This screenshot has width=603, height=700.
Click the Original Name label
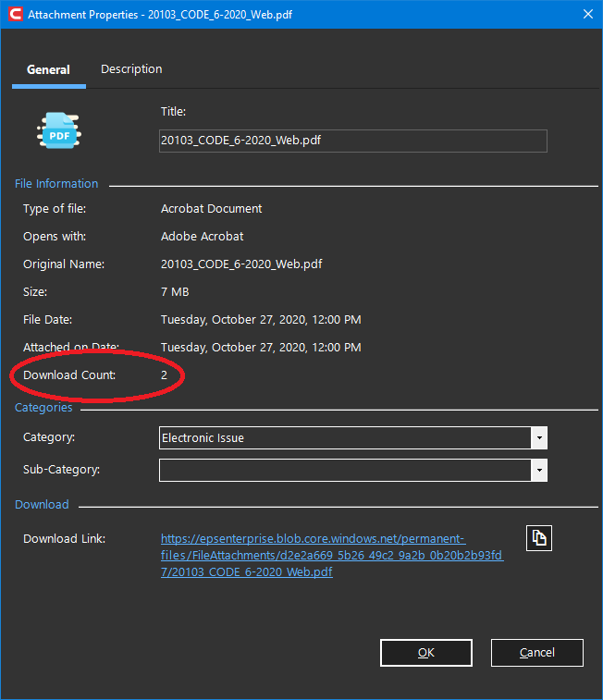[x=64, y=264]
